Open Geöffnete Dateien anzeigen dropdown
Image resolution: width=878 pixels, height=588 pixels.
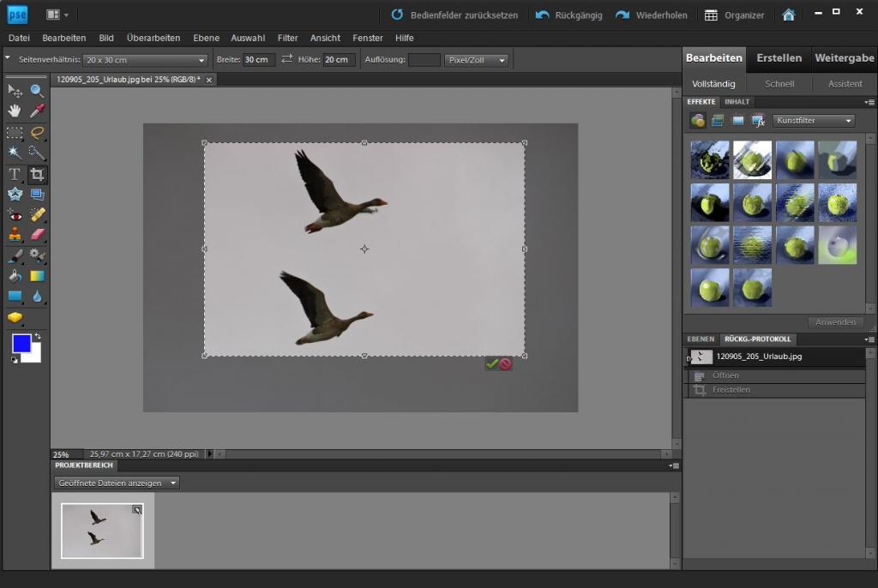pyautogui.click(x=117, y=483)
